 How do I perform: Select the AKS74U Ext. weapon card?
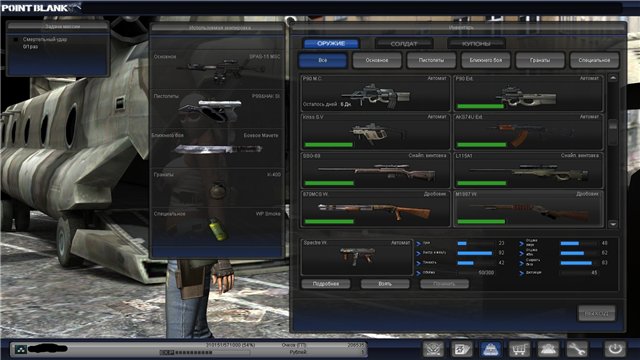528,132
